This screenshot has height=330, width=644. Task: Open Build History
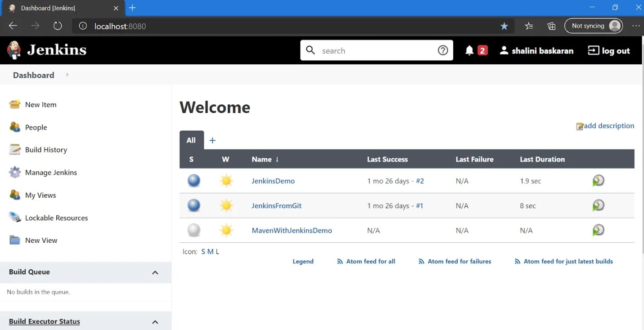(x=46, y=150)
